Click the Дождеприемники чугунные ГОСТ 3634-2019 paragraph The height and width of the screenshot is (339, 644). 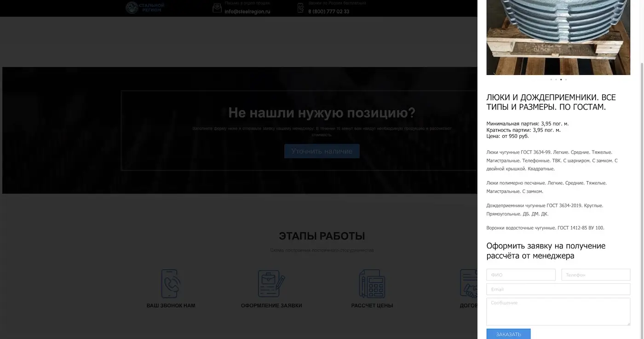(x=545, y=210)
